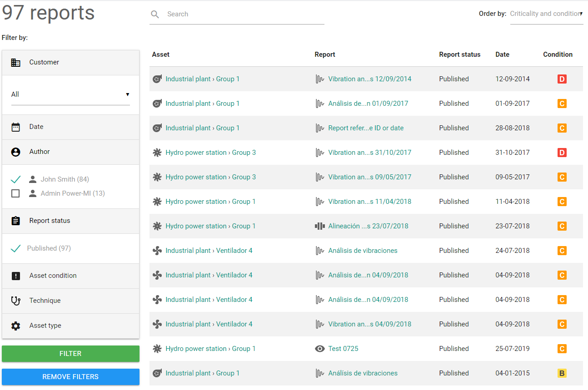Click the Asset condition alert icon

[16, 276]
